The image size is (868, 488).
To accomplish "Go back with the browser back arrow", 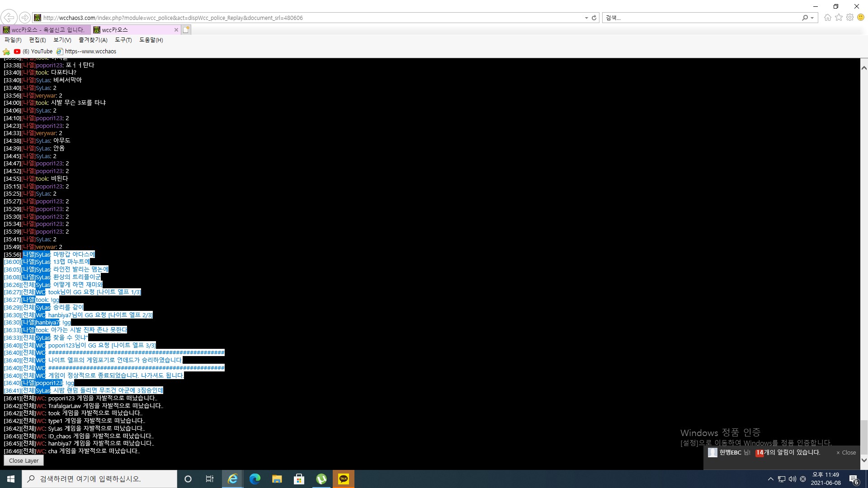I will [9, 18].
